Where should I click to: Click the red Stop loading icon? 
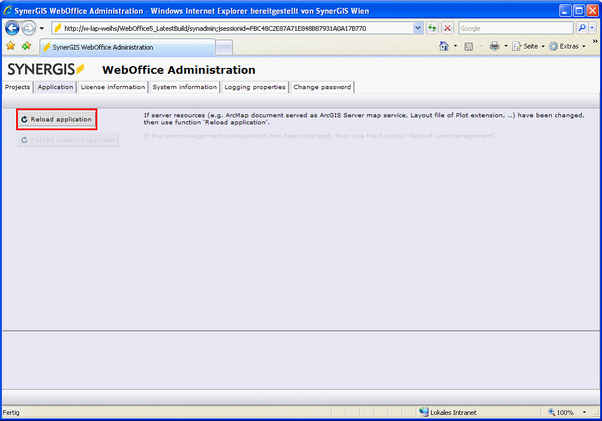447,28
